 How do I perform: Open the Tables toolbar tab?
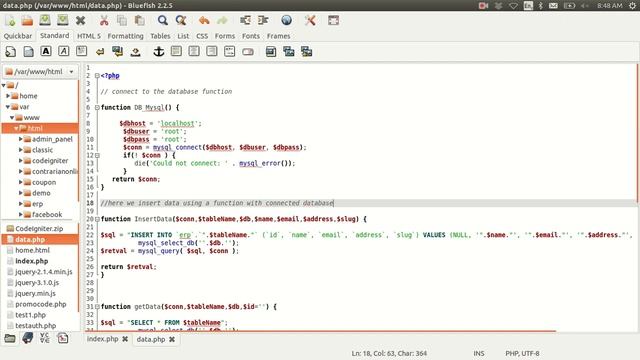(x=160, y=36)
